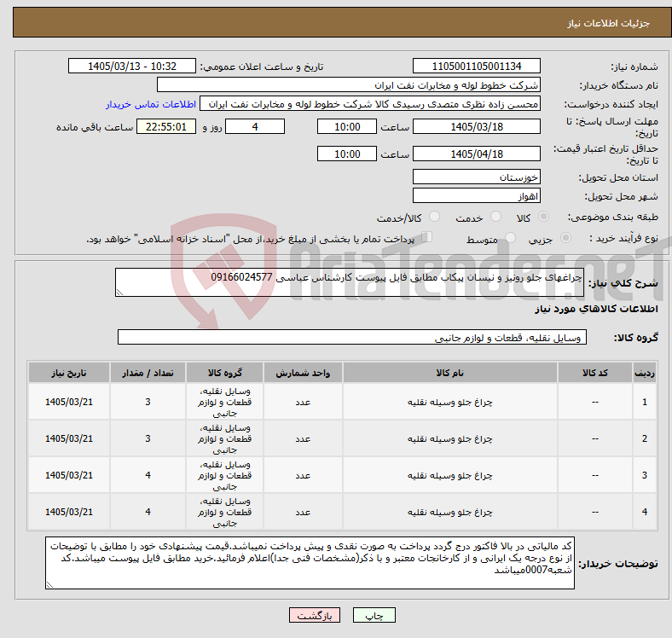Click the resize handle of buyer notes textarea
672x638 pixels.
49,584
